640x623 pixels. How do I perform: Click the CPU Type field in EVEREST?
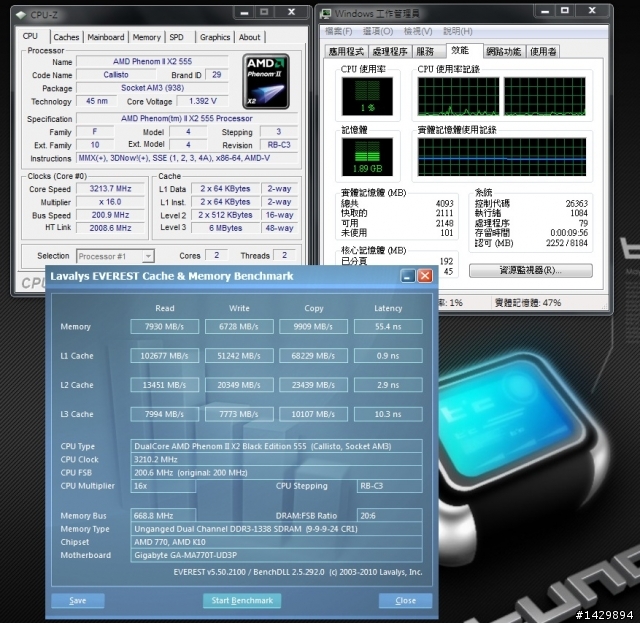click(x=276, y=446)
